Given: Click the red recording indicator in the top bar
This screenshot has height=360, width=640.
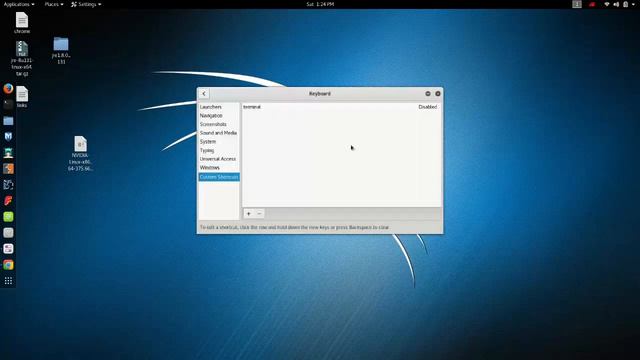Looking at the screenshot, I should tap(592, 4).
